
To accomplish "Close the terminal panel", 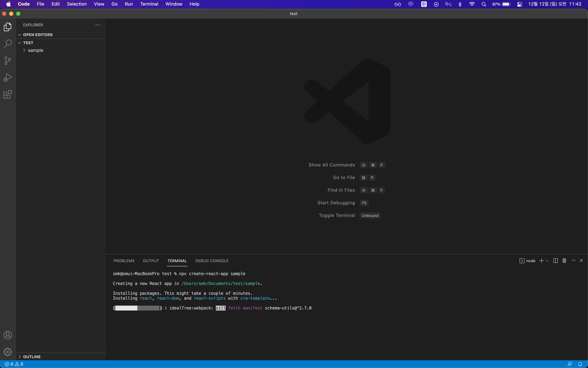I will point(582,260).
